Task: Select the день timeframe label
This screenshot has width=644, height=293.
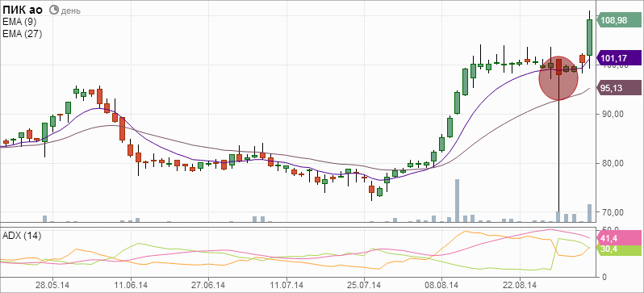Action: click(x=71, y=10)
